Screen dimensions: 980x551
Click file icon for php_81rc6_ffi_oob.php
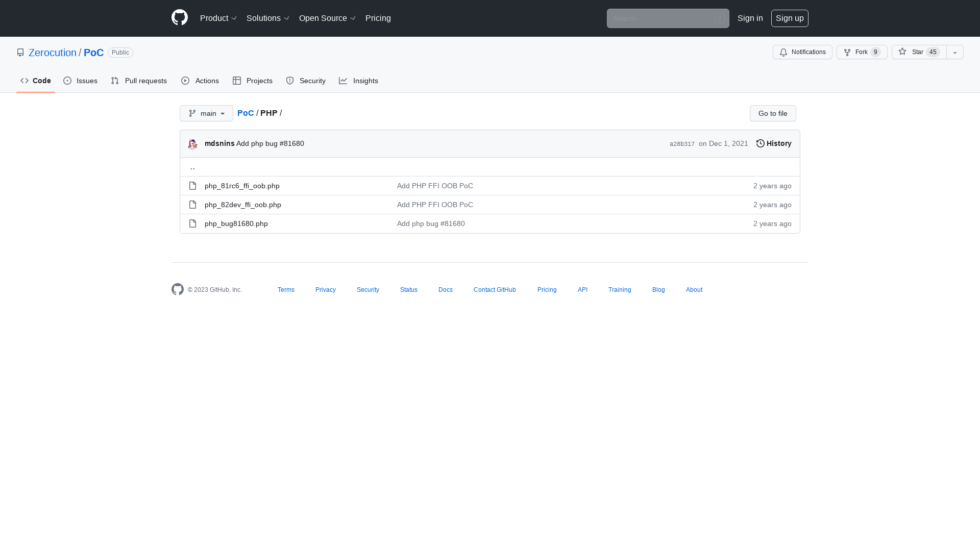tap(192, 186)
